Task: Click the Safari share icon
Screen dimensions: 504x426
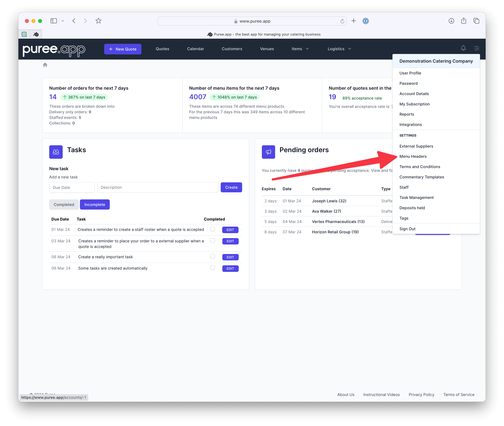Action: pos(463,21)
